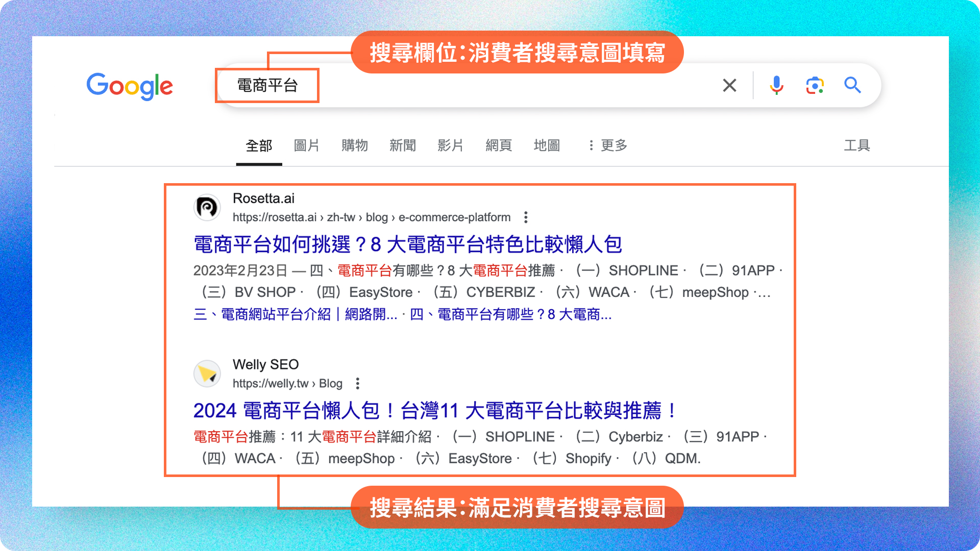Open the result 2024 電商平台懶人包！台灣11 大電商平台比較與推薦！
This screenshot has width=980, height=551.
tap(435, 411)
